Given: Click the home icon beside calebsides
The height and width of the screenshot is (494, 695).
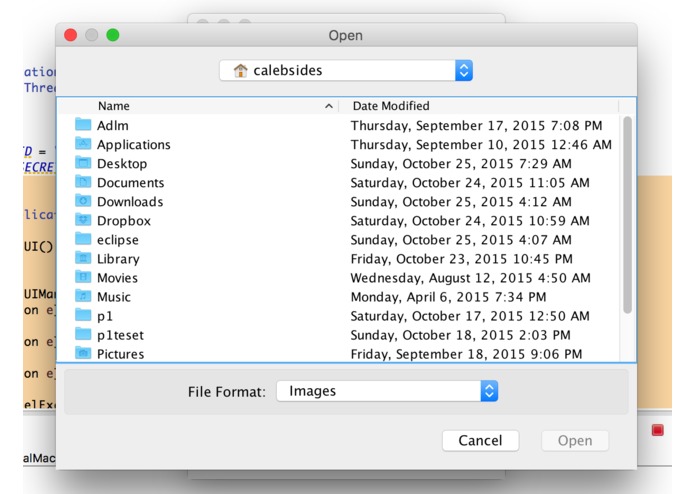Looking at the screenshot, I should 240,70.
